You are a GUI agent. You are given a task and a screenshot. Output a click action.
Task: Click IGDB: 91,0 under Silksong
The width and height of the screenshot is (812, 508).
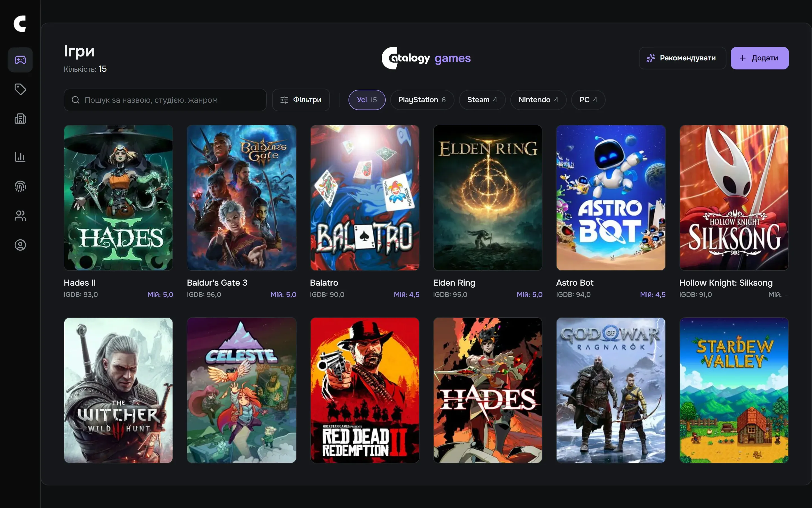coord(696,295)
